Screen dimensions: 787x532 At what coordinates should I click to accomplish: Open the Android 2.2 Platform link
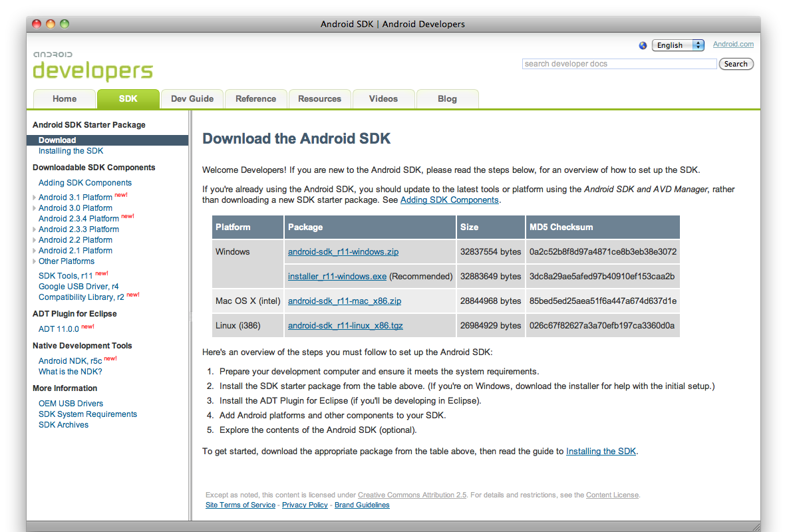tap(75, 240)
